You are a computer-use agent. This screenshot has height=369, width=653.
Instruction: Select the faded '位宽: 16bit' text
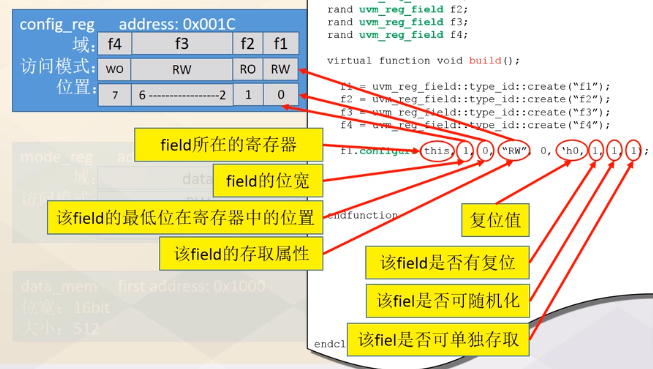[x=65, y=308]
